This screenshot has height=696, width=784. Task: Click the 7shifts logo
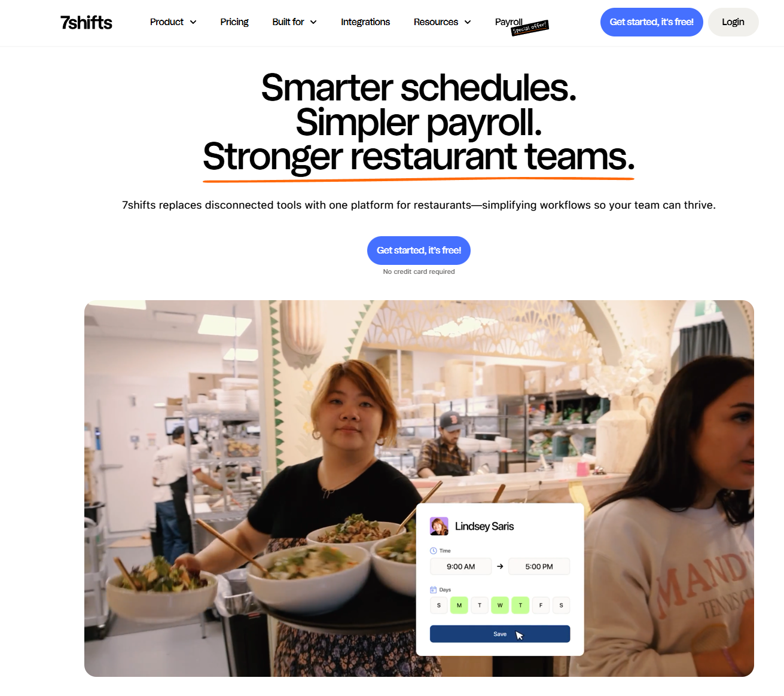pos(86,23)
